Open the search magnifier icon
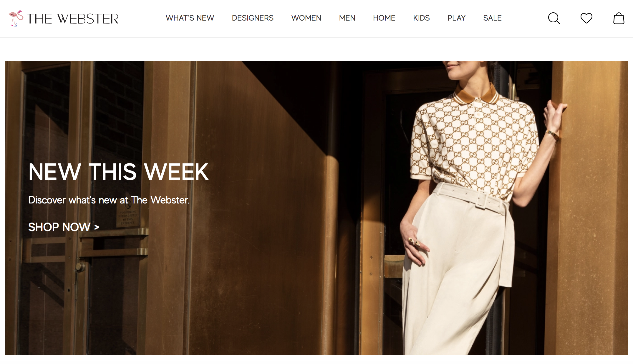Screen dimensions: 633x364 coord(554,18)
